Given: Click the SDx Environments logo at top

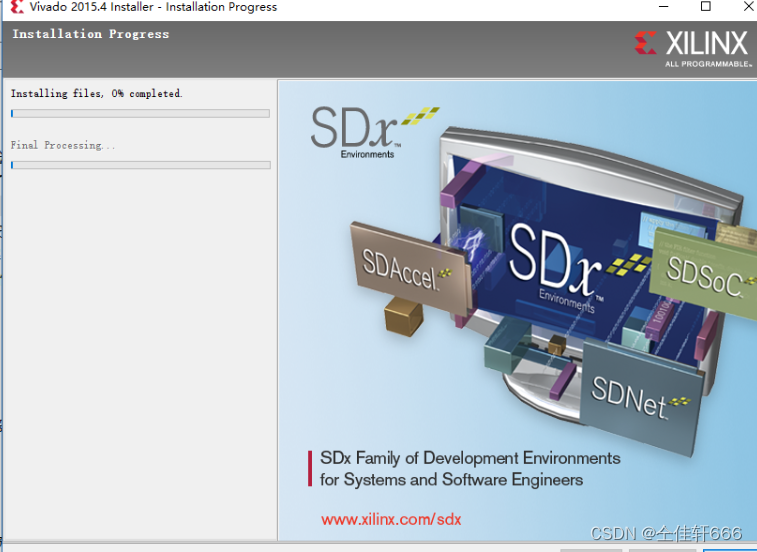Looking at the screenshot, I should click(x=375, y=132).
